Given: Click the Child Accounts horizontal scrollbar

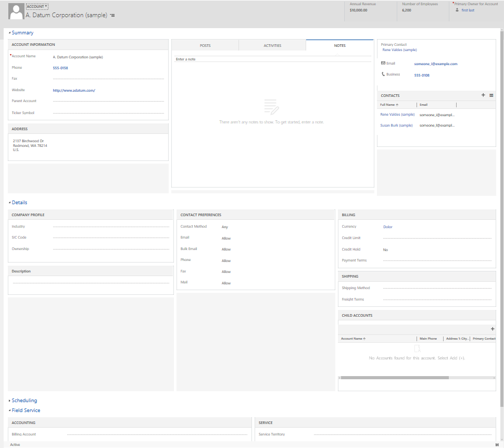Looking at the screenshot, I should (x=394, y=378).
